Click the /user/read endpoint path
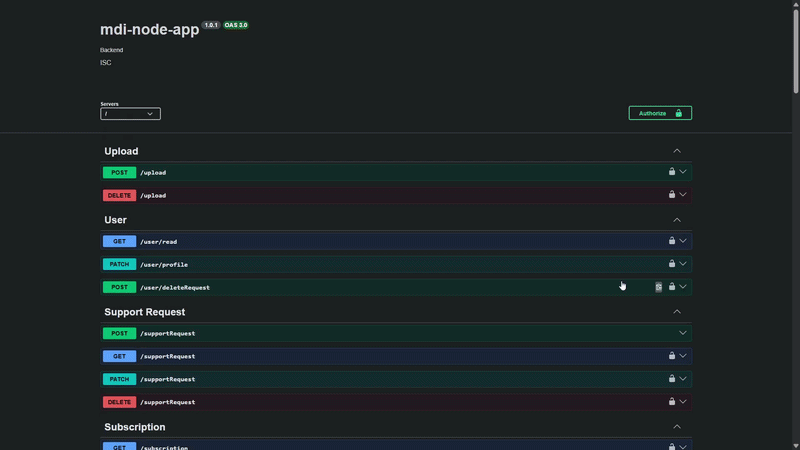The height and width of the screenshot is (450, 800). coord(158,241)
